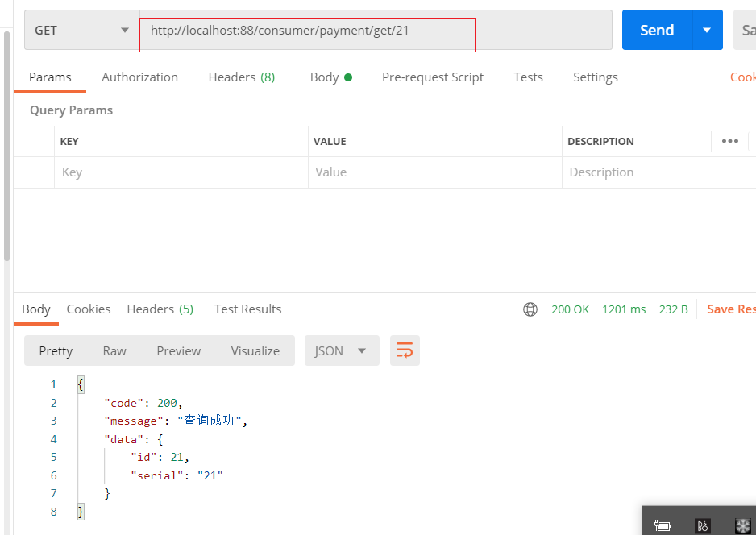This screenshot has width=756, height=535.
Task: Click the VALUE column header
Action: tap(330, 141)
